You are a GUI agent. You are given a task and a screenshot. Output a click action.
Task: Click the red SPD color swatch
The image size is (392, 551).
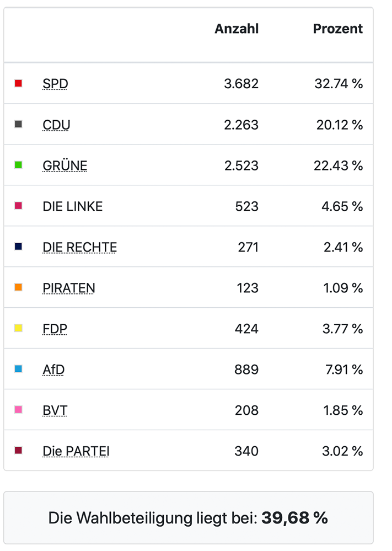[18, 83]
